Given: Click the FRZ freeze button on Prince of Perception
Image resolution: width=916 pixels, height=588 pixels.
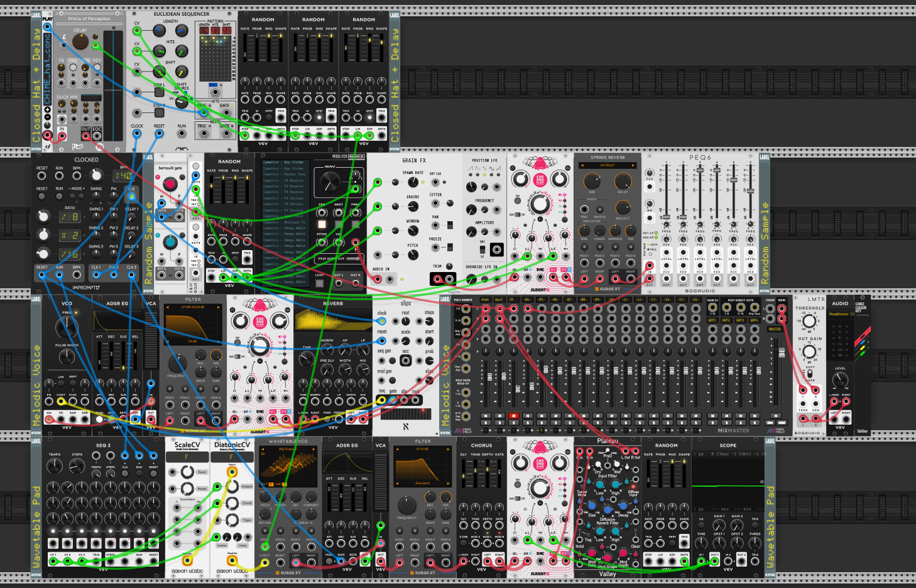Looking at the screenshot, I should tap(73, 67).
